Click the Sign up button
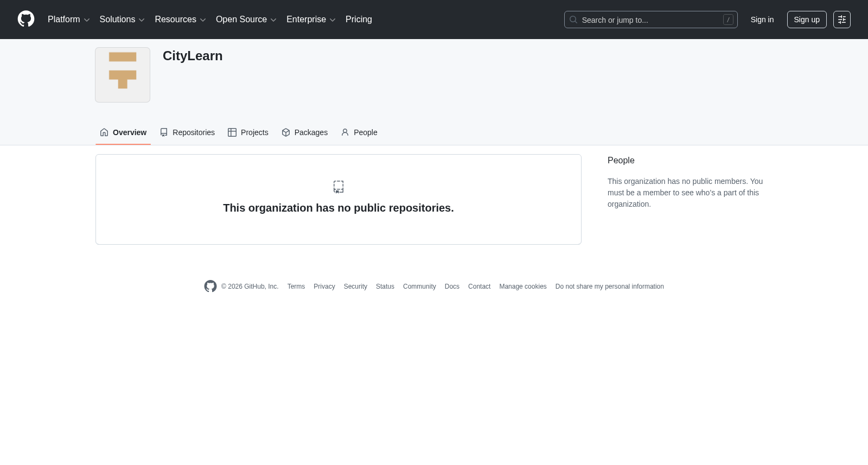This screenshot has width=868, height=465. coord(807,20)
